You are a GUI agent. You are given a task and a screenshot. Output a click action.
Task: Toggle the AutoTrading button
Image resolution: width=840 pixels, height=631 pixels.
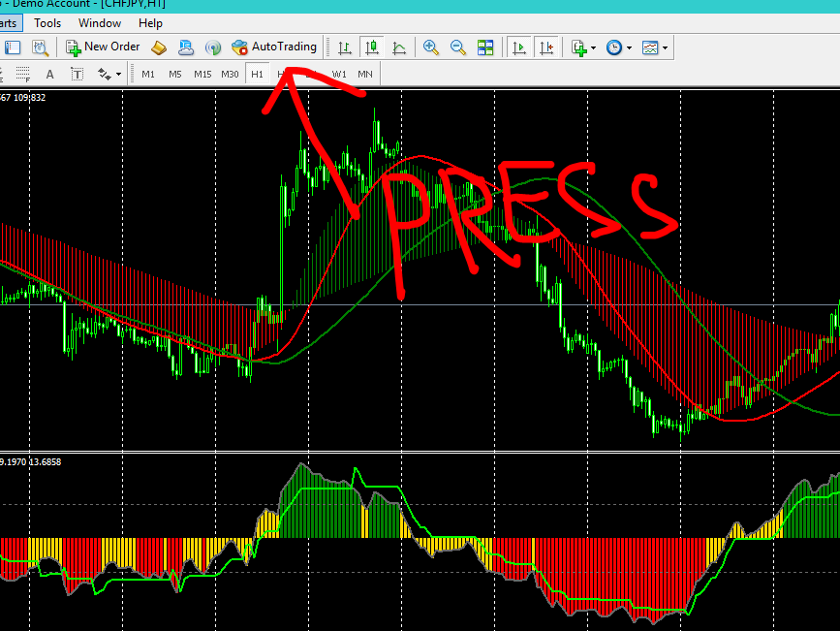[x=274, y=47]
